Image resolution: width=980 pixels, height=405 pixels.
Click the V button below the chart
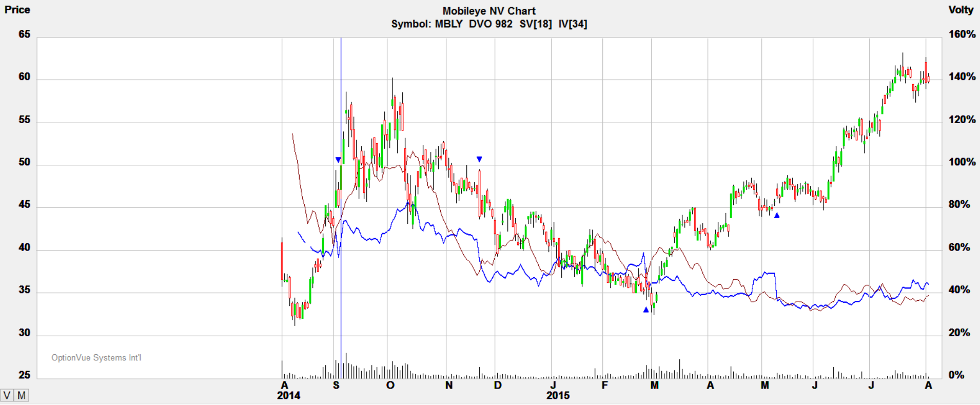click(7, 395)
